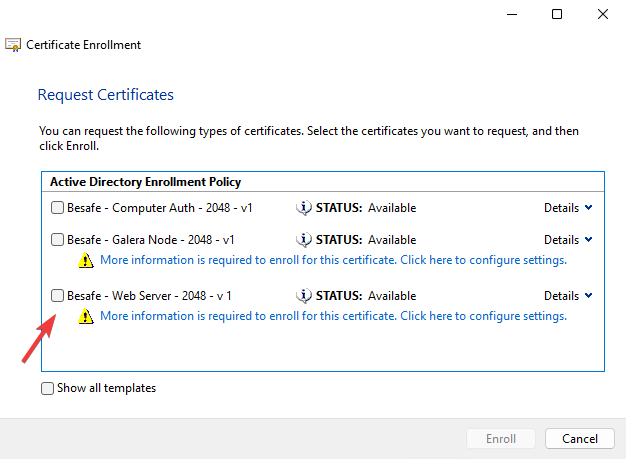Click the Enroll button
This screenshot has width=626, height=459.
point(501,439)
